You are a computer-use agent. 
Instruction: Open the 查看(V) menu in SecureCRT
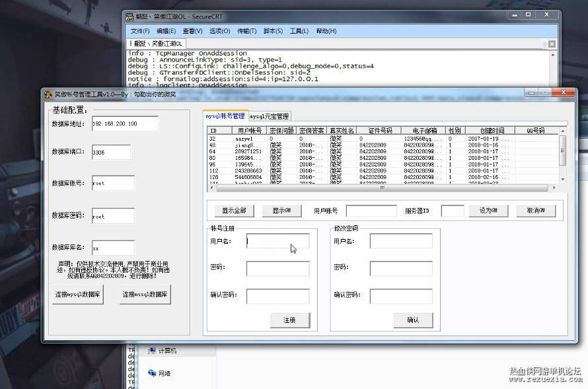192,31
